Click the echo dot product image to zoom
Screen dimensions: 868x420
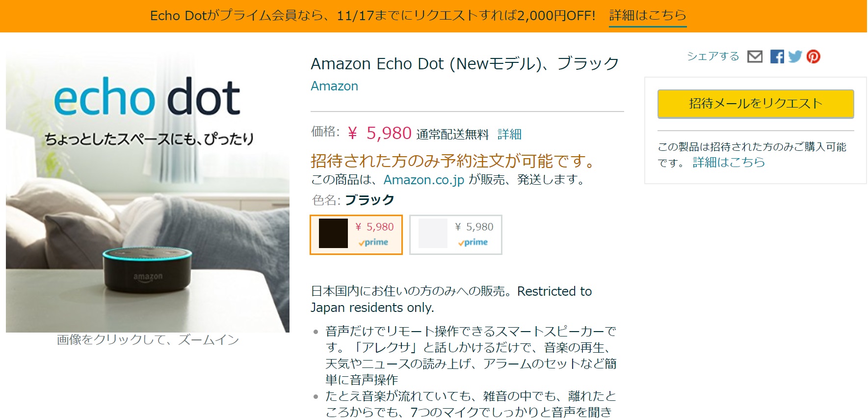coord(148,192)
